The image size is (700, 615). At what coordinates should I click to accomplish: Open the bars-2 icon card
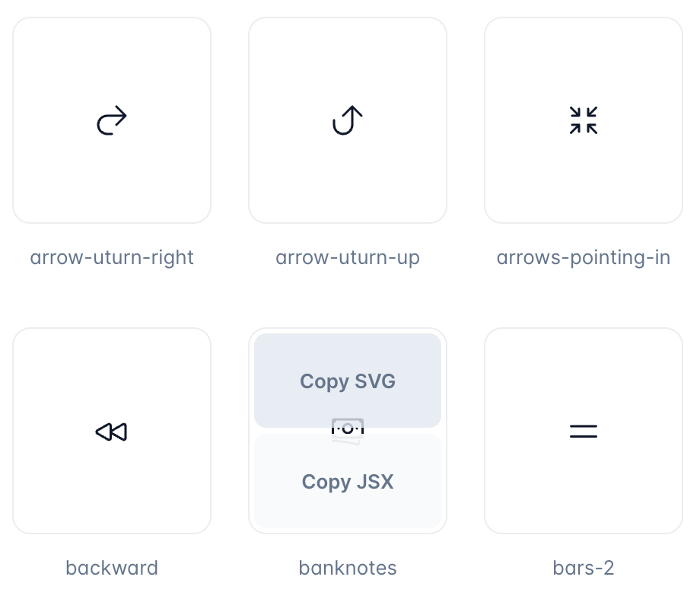coord(584,431)
